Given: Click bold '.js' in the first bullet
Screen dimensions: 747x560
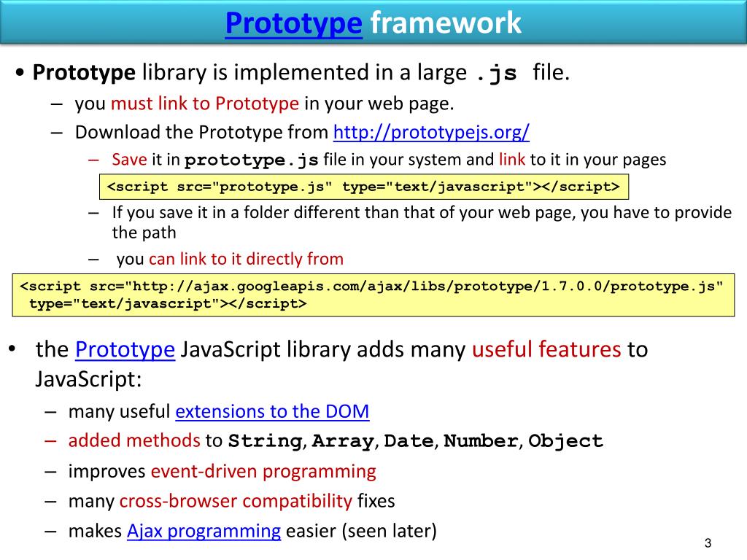Looking at the screenshot, I should tap(496, 74).
